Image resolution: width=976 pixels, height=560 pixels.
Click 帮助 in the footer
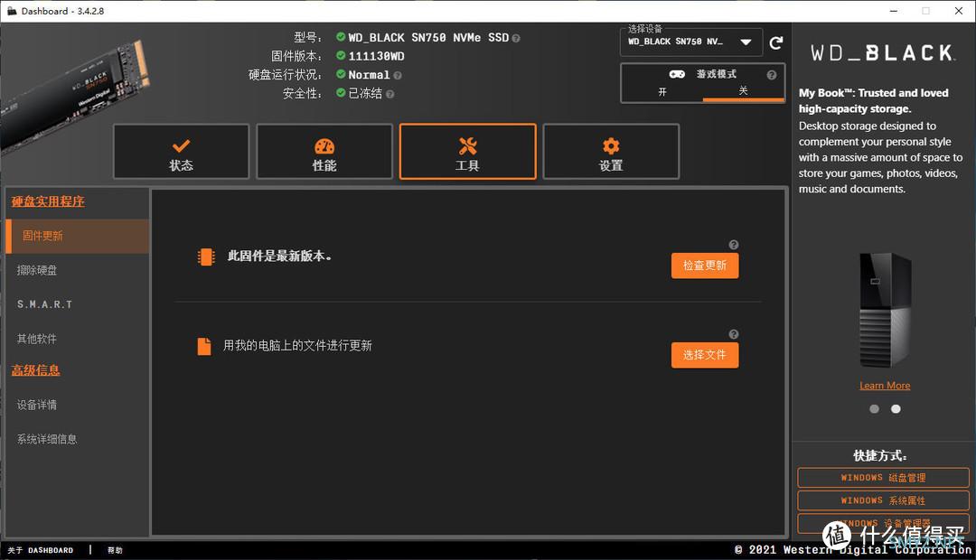pyautogui.click(x=115, y=550)
